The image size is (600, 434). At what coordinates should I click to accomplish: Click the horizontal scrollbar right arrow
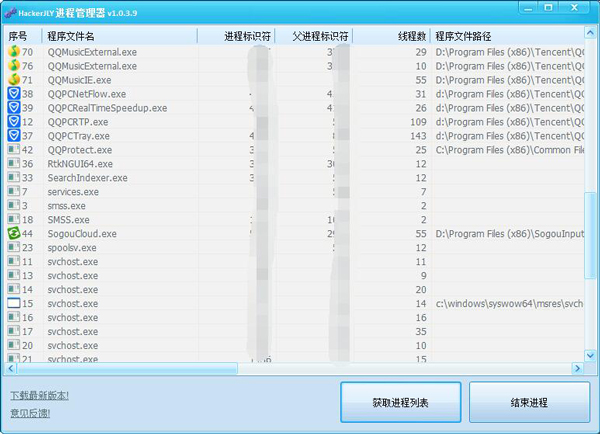(577, 369)
